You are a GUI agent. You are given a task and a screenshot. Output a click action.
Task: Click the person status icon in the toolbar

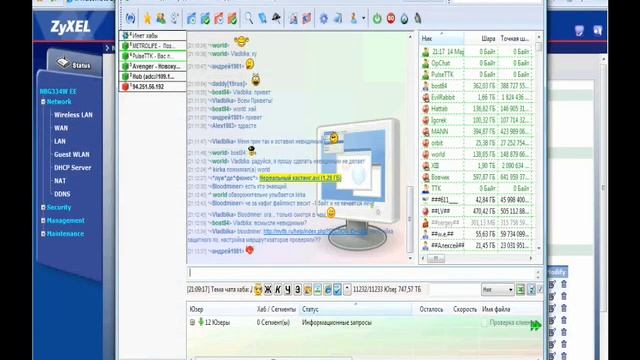click(353, 18)
